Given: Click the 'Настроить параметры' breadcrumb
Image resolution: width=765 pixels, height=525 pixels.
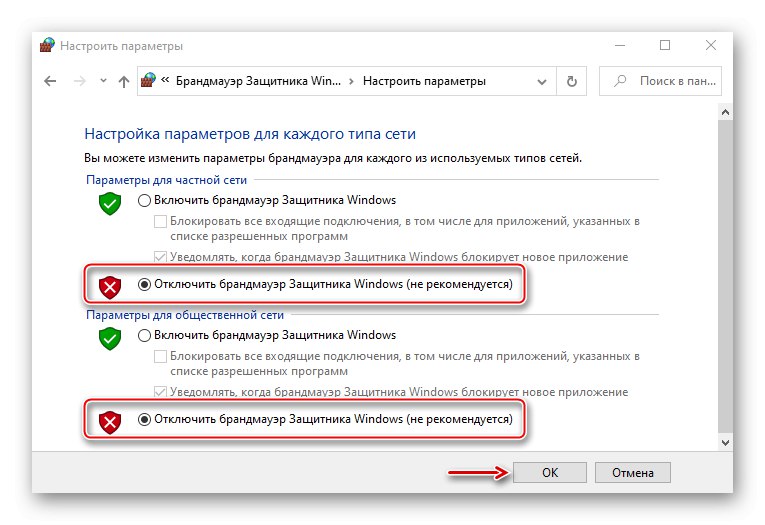Looking at the screenshot, I should click(424, 81).
